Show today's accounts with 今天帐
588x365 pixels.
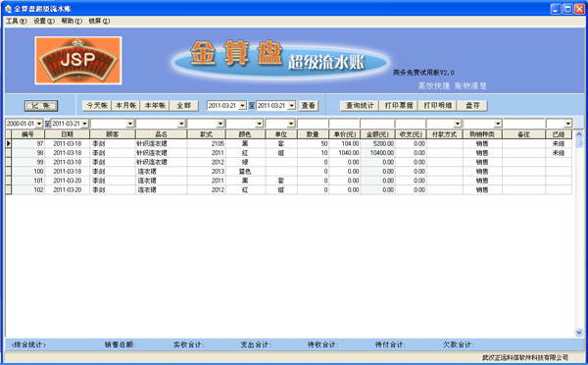pos(97,106)
